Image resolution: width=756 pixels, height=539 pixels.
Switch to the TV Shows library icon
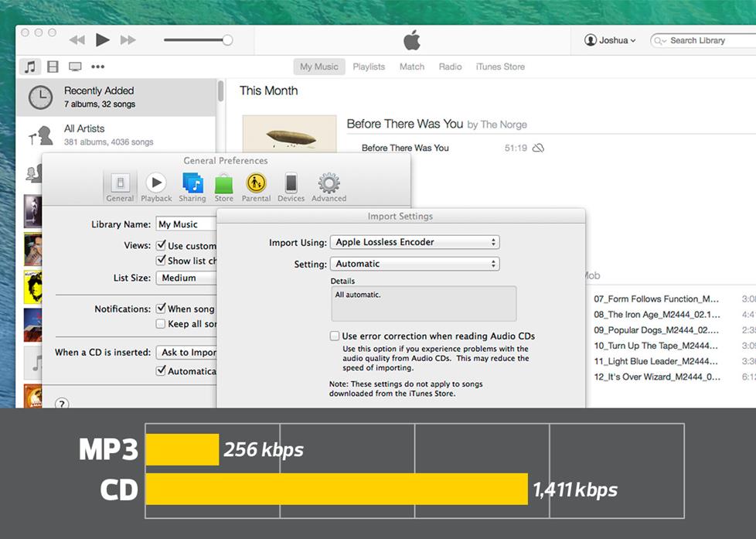[x=75, y=67]
